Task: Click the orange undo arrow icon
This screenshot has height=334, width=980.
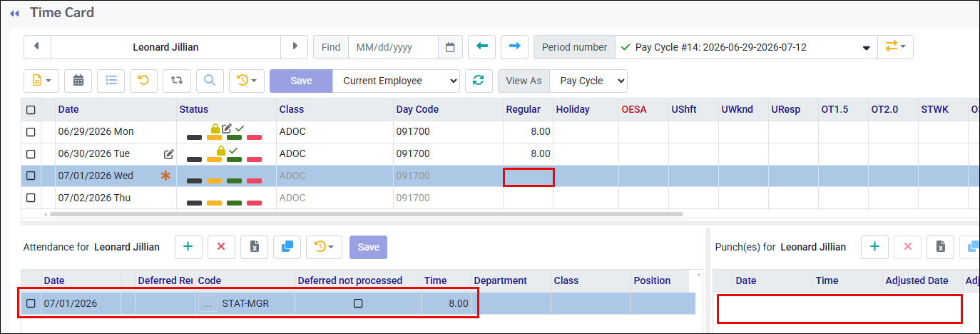Action: (143, 81)
